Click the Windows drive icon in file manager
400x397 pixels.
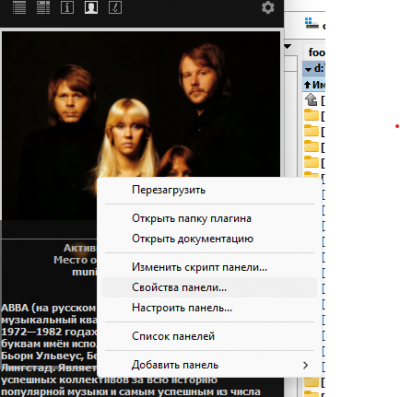[312, 23]
